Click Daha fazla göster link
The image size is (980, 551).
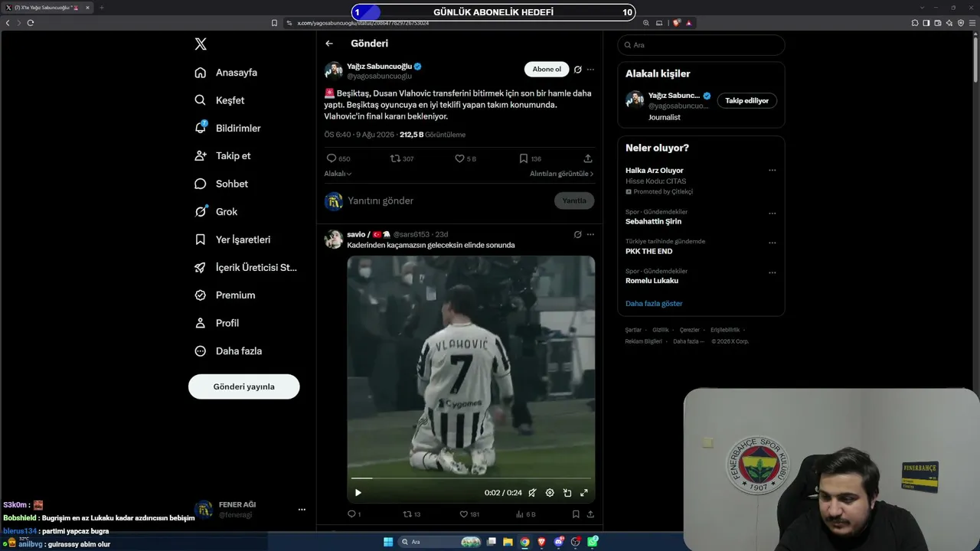coord(654,304)
